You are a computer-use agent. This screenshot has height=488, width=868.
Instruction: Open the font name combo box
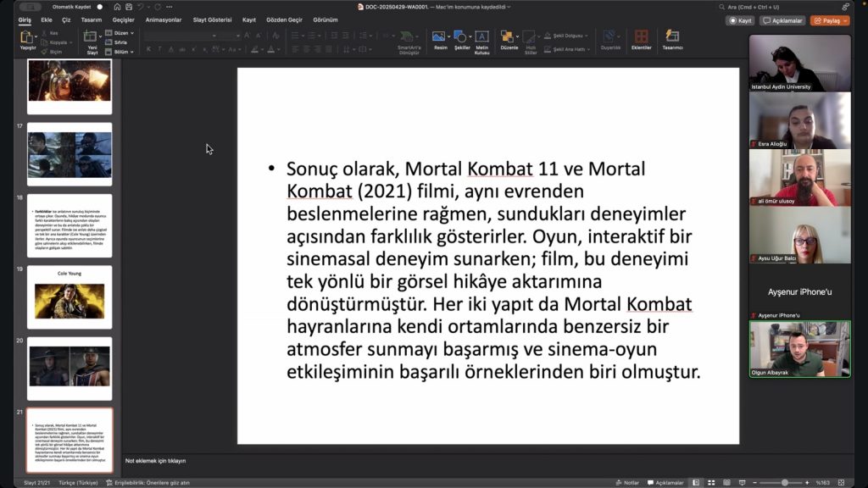[181, 36]
